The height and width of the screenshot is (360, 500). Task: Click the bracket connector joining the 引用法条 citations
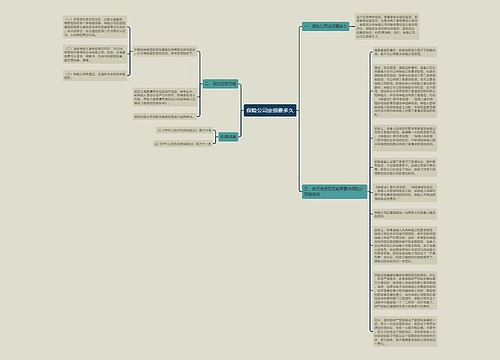[215, 137]
